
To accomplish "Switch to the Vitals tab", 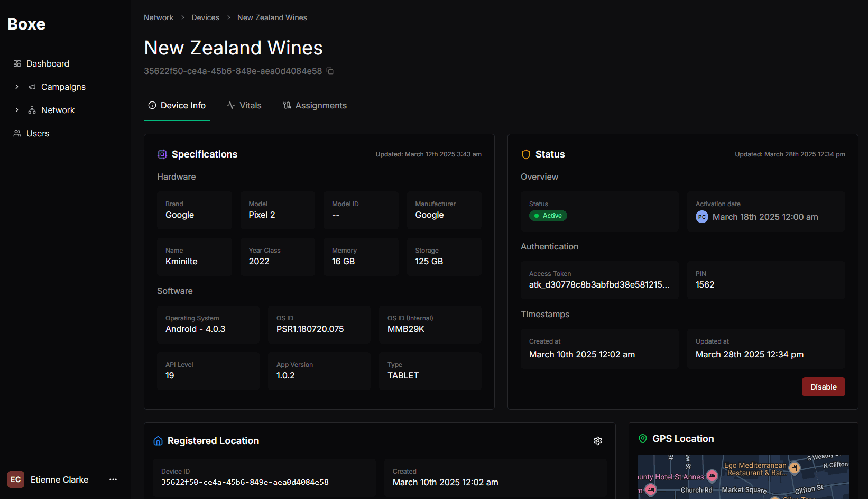I will pos(244,106).
